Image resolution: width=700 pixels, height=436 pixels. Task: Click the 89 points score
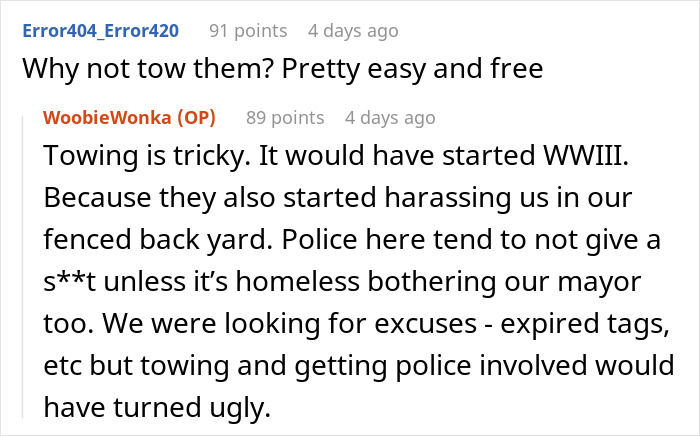285,118
